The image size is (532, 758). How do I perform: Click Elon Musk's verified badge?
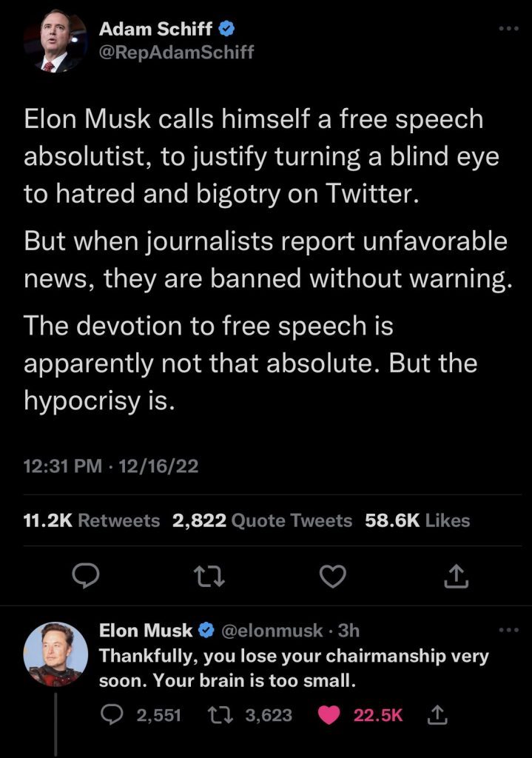(206, 631)
